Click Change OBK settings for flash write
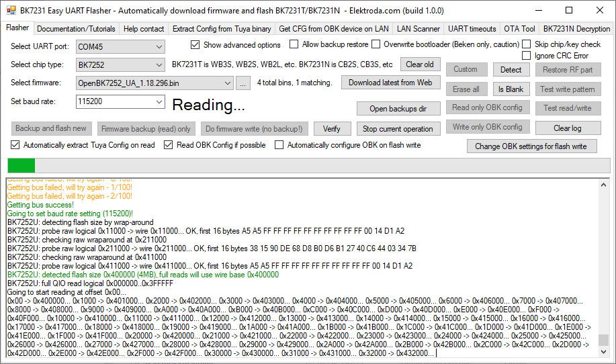The height and width of the screenshot is (364, 616). point(531,146)
